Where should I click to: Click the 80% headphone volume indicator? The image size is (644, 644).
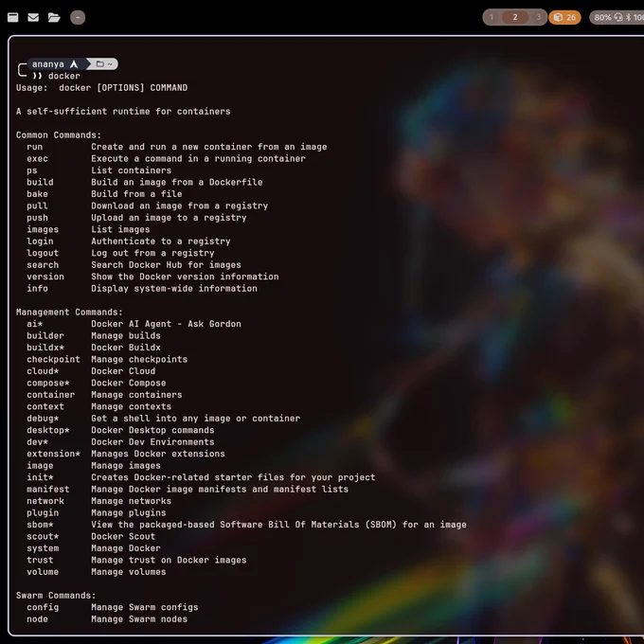[608, 17]
